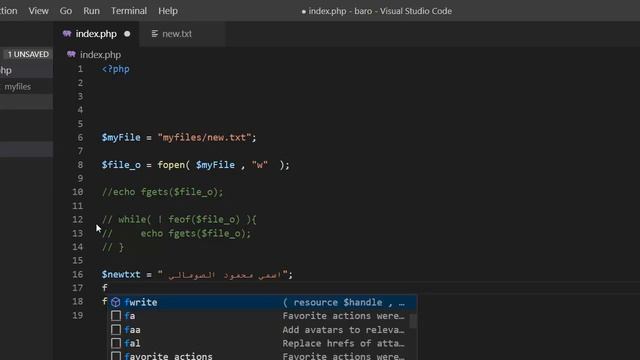Image resolution: width=640 pixels, height=360 pixels.
Task: Select the fal snippet suggestion
Action: click(x=259, y=343)
